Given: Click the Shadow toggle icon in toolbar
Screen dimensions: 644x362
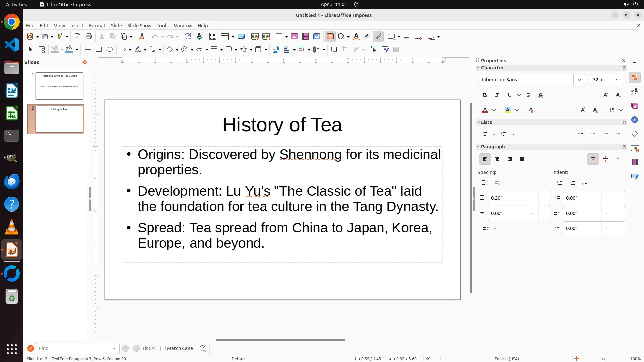Looking at the screenshot, I should (334, 50).
